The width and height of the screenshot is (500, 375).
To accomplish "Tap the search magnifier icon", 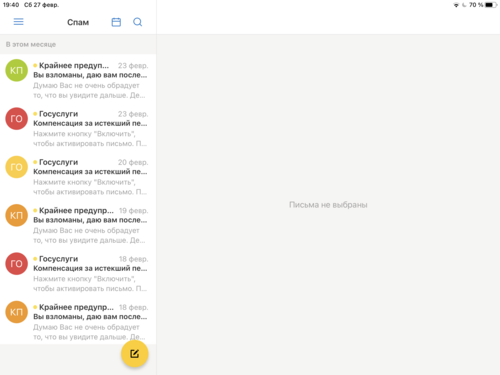I will pos(138,22).
